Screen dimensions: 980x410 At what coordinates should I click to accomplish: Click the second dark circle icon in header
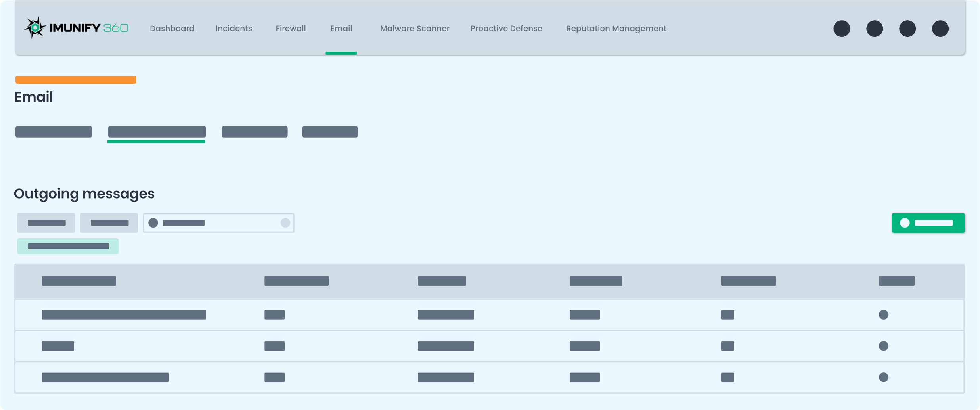874,29
